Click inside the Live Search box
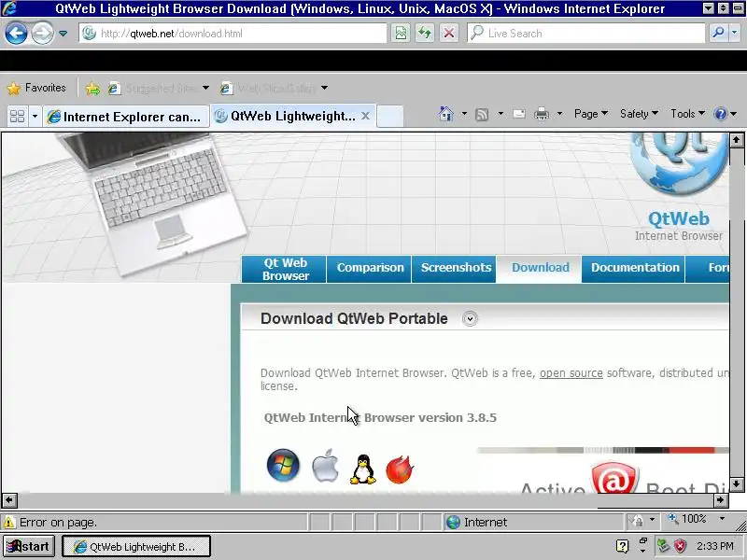This screenshot has height=560, width=747. (586, 34)
